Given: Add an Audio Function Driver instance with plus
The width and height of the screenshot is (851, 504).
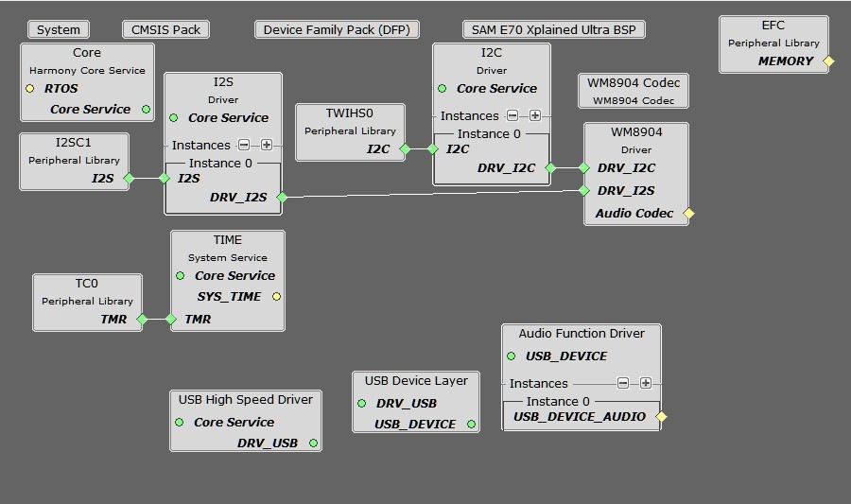Looking at the screenshot, I should click(645, 383).
